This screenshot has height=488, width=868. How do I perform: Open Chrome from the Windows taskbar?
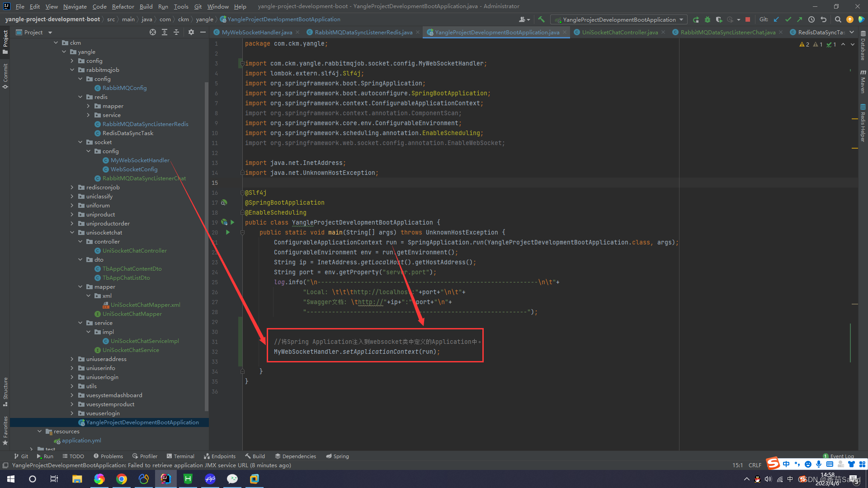122,479
